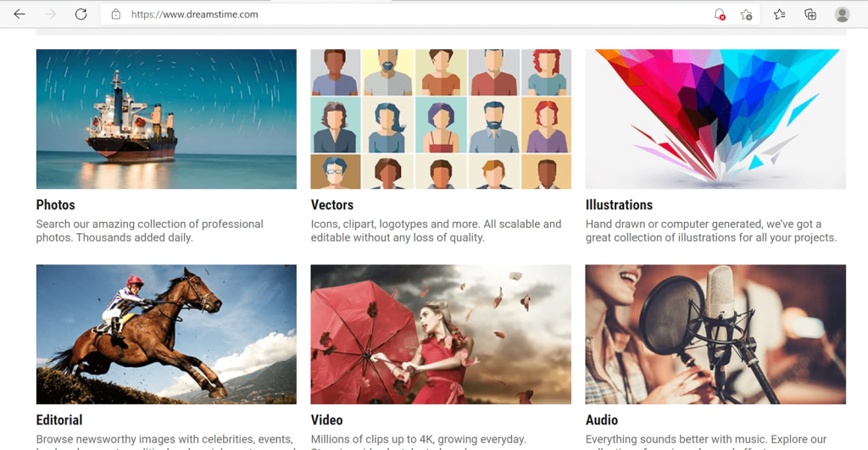Click the padlock site info icon
Screen dimensions: 868x450
[115, 14]
